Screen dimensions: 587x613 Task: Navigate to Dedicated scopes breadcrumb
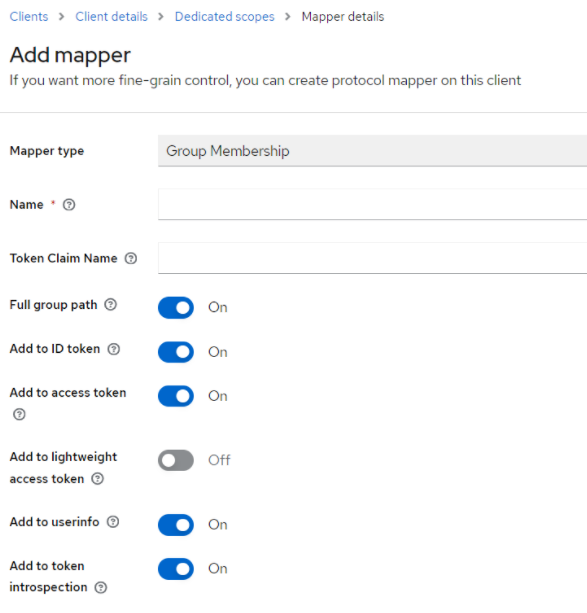[x=224, y=17]
